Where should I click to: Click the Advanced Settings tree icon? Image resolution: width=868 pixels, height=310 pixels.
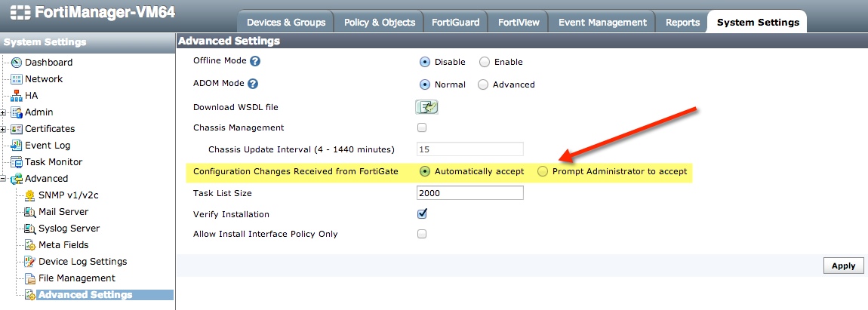[30, 295]
